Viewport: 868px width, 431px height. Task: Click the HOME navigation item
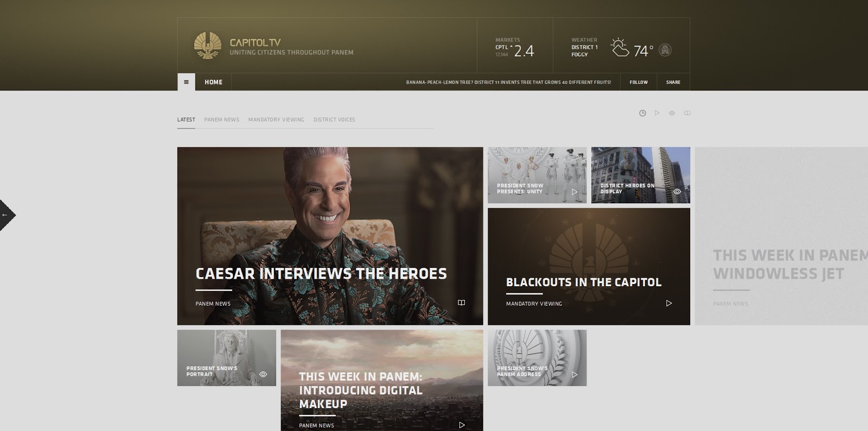pyautogui.click(x=213, y=82)
